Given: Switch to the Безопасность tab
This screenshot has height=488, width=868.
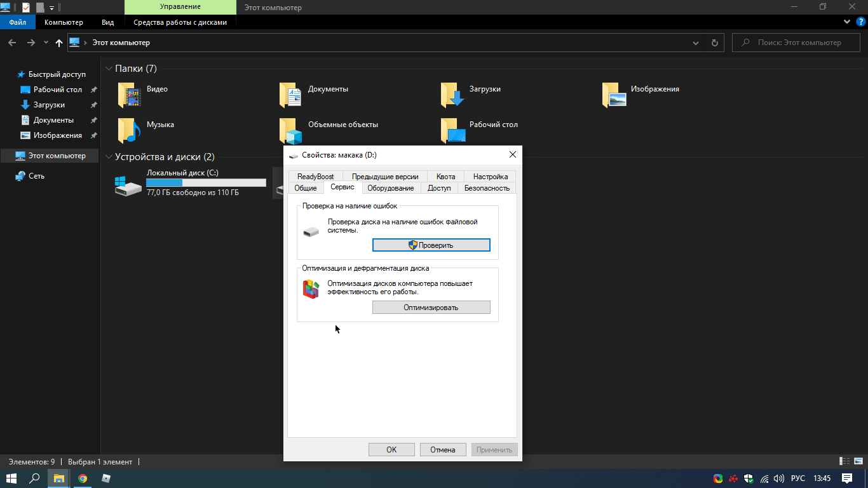Looking at the screenshot, I should click(487, 187).
